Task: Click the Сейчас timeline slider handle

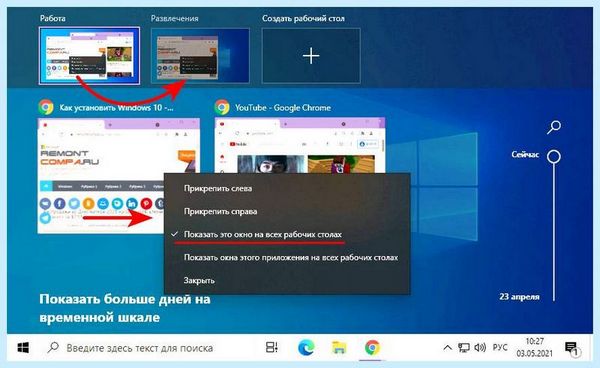Action: (554, 156)
